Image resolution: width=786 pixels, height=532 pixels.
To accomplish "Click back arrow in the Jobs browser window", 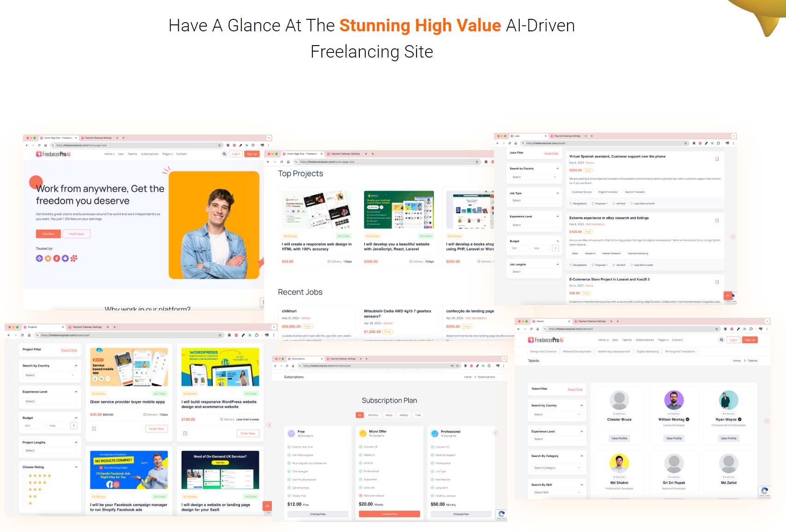I will pyautogui.click(x=497, y=143).
